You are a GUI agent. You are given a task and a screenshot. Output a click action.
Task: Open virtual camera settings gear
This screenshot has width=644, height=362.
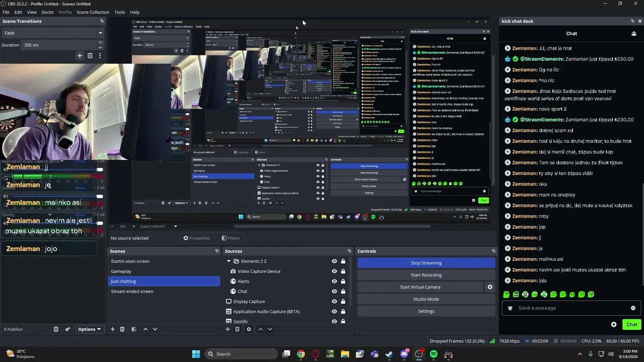(x=490, y=287)
